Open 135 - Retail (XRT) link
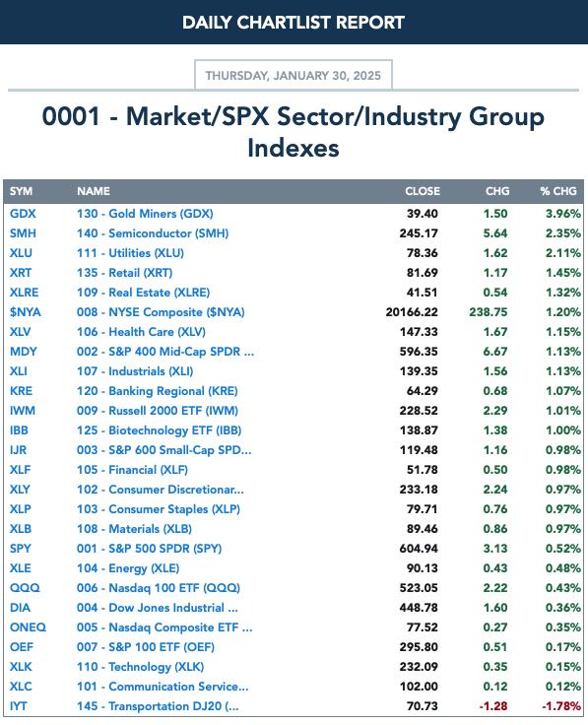Screen dimensions: 588x725 coord(124,273)
